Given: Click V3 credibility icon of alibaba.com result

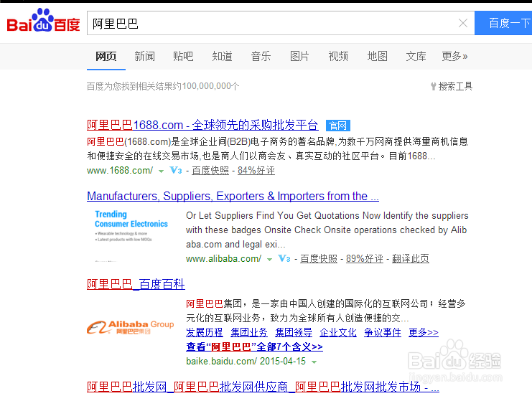Looking at the screenshot, I should (284, 259).
